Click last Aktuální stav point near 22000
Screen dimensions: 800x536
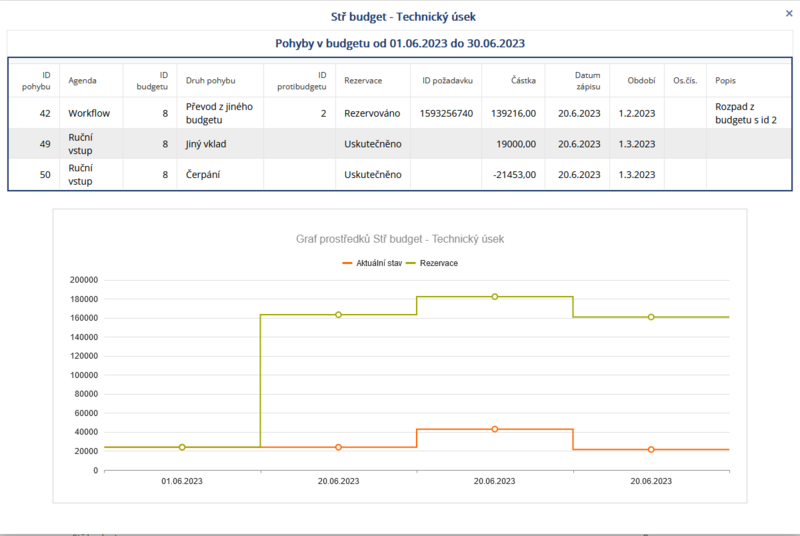pos(651,449)
